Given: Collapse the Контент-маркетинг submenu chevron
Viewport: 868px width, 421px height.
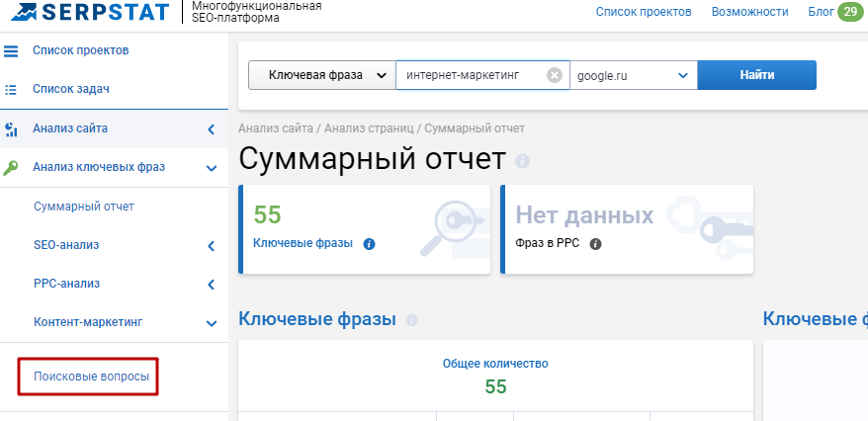Looking at the screenshot, I should pos(211,323).
